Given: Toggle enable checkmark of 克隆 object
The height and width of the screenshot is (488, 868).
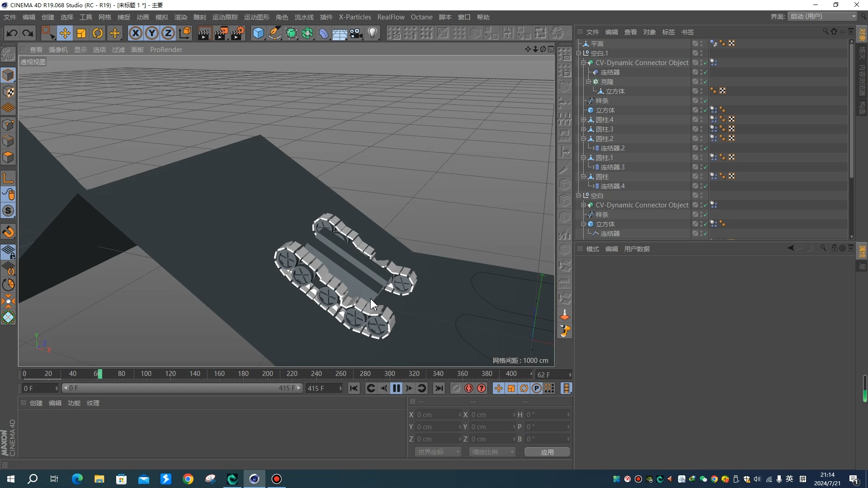Looking at the screenshot, I should [705, 82].
